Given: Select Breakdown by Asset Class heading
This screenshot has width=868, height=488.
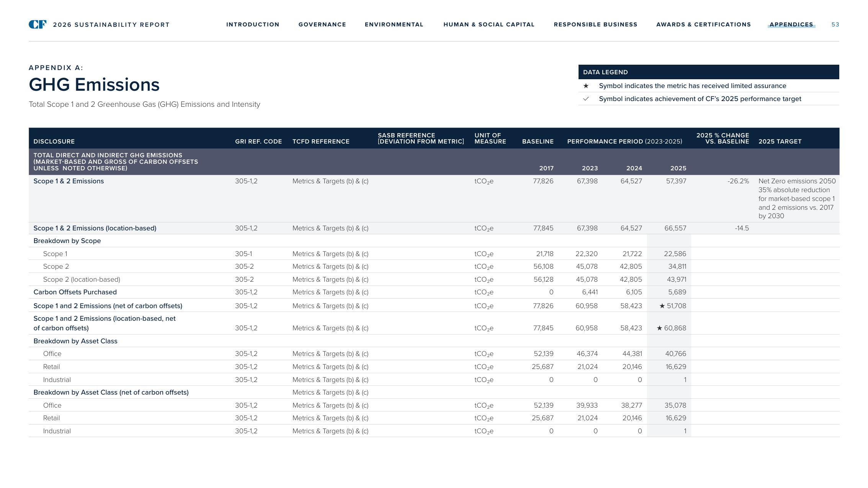Looking at the screenshot, I should 75,341.
